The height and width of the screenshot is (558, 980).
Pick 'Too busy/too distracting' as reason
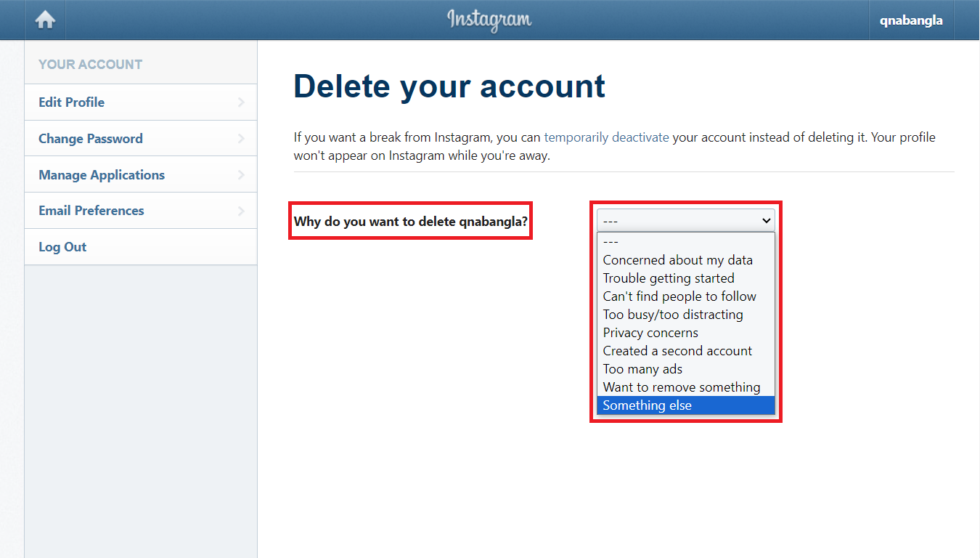[x=672, y=314]
